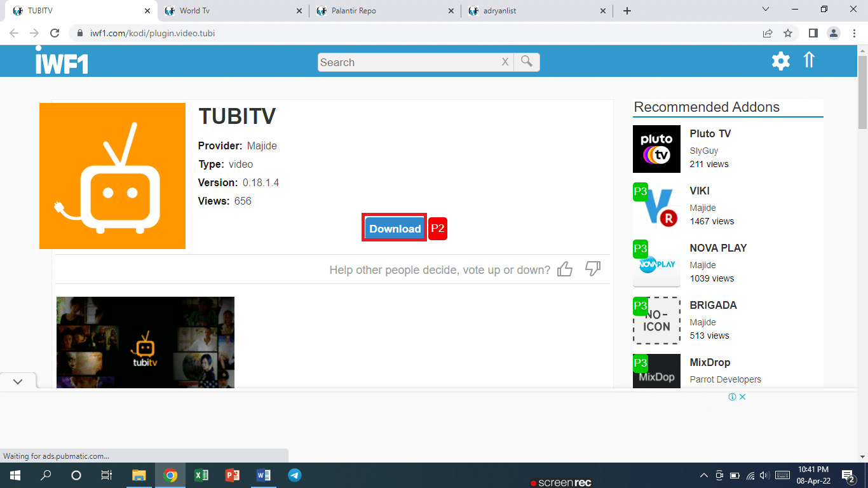
Task: Click the Pluto TV addon thumbnail
Action: point(656,149)
